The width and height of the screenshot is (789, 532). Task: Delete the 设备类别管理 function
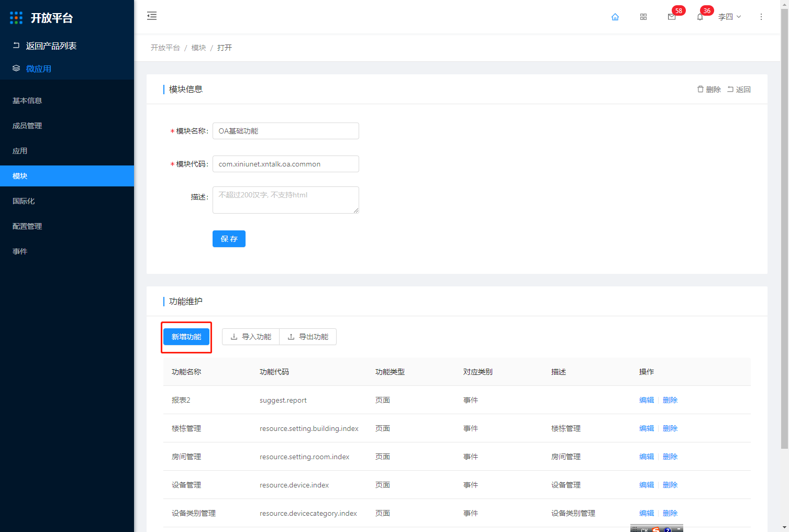(x=670, y=513)
